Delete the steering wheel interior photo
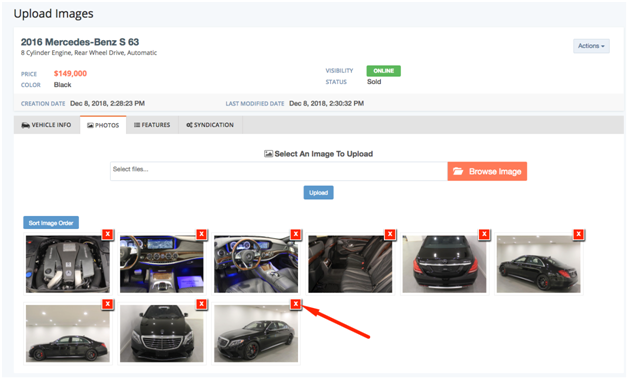This screenshot has width=628, height=379. point(296,234)
